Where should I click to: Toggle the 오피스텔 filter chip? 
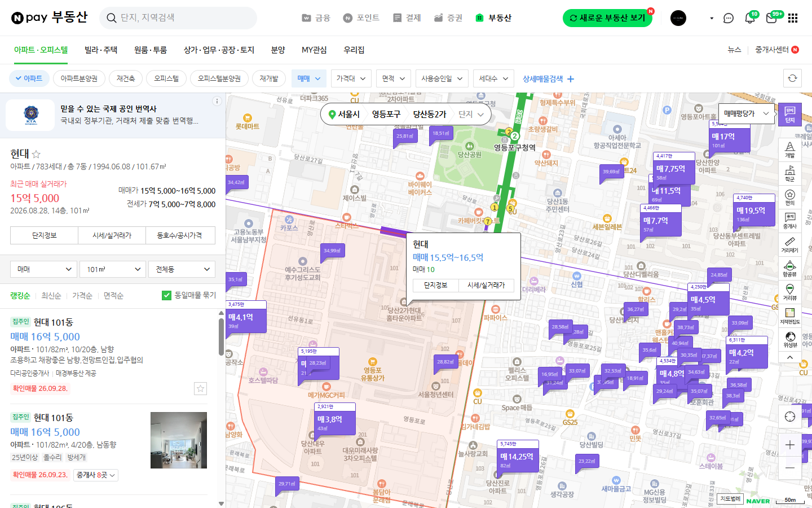pyautogui.click(x=166, y=78)
